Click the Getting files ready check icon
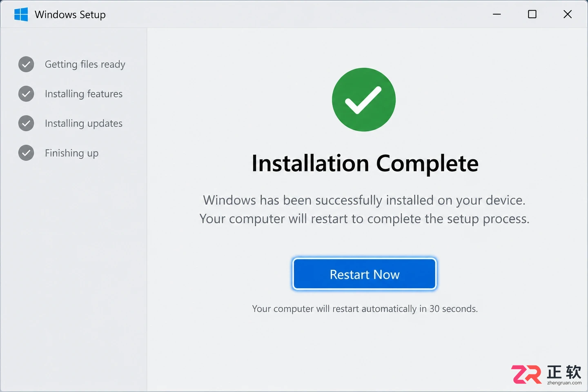 point(26,64)
